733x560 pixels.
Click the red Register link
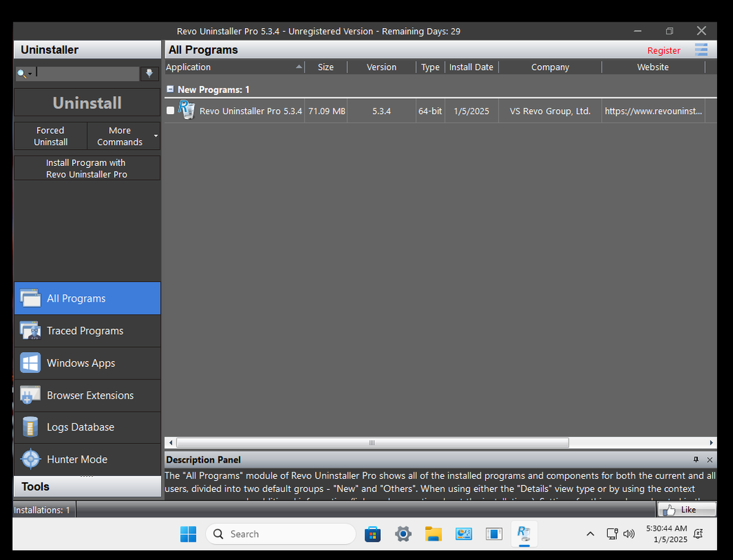point(664,50)
